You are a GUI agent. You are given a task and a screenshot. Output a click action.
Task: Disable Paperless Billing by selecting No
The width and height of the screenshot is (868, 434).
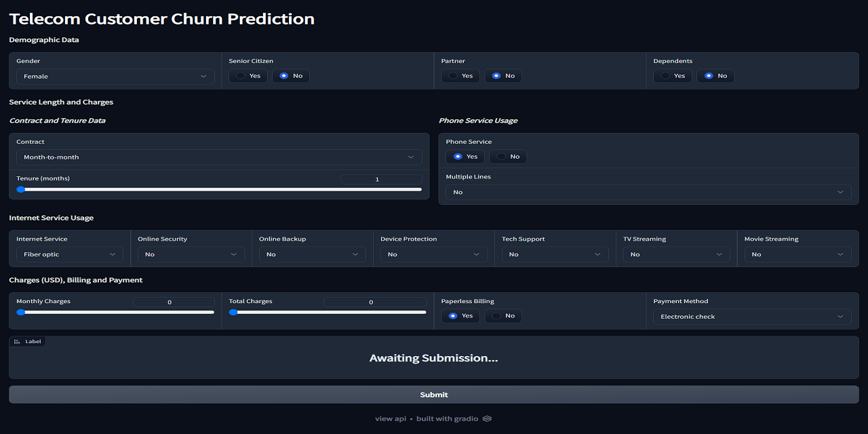[x=503, y=315]
